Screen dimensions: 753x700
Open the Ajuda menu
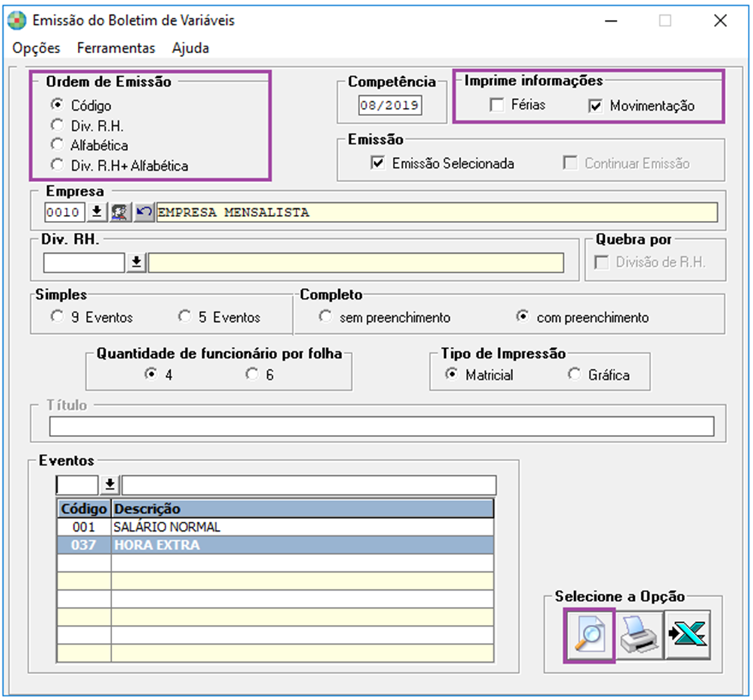pos(191,48)
